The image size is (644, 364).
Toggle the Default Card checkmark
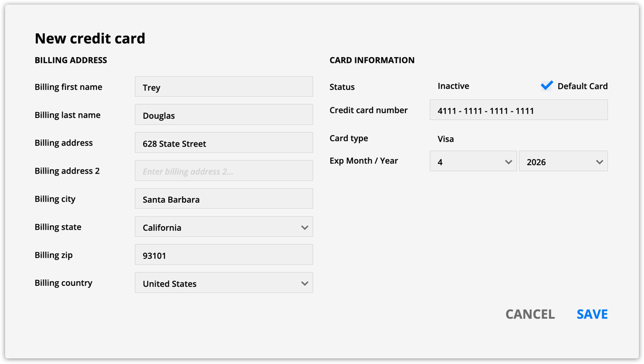[547, 85]
